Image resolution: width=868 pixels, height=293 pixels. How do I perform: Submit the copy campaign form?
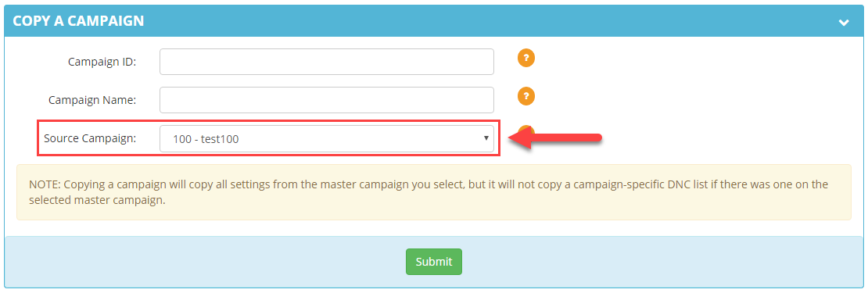pos(434,262)
